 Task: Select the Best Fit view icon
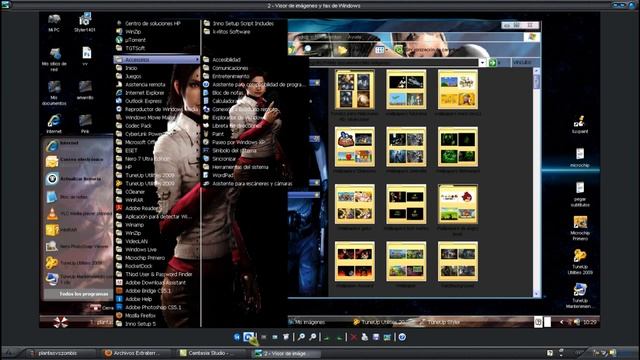coord(264,337)
